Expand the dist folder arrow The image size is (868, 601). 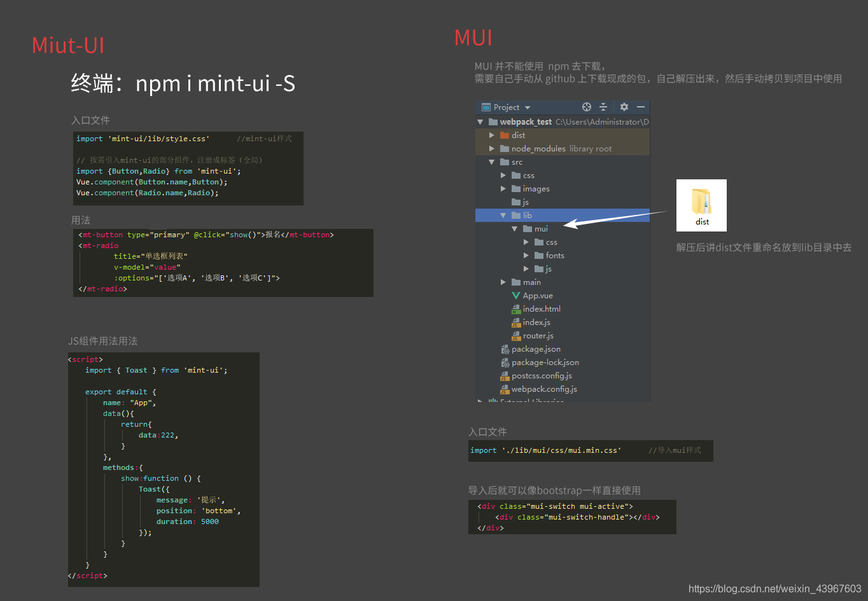click(492, 135)
